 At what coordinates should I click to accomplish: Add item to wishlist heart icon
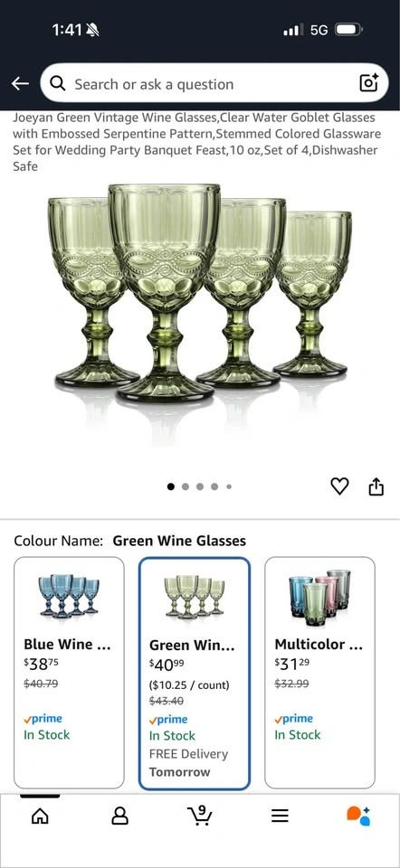[339, 486]
